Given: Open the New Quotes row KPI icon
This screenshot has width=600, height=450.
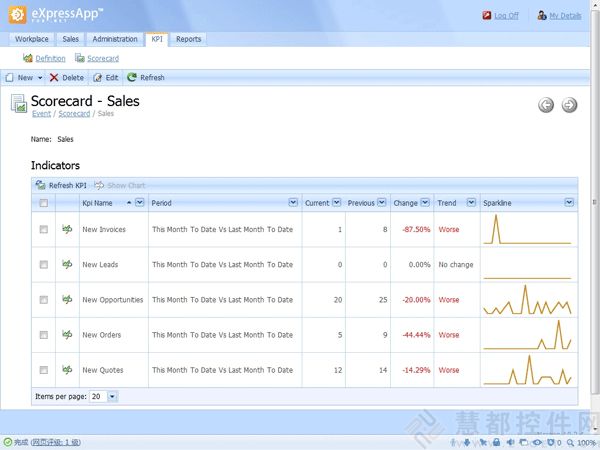Looking at the screenshot, I should click(x=67, y=369).
